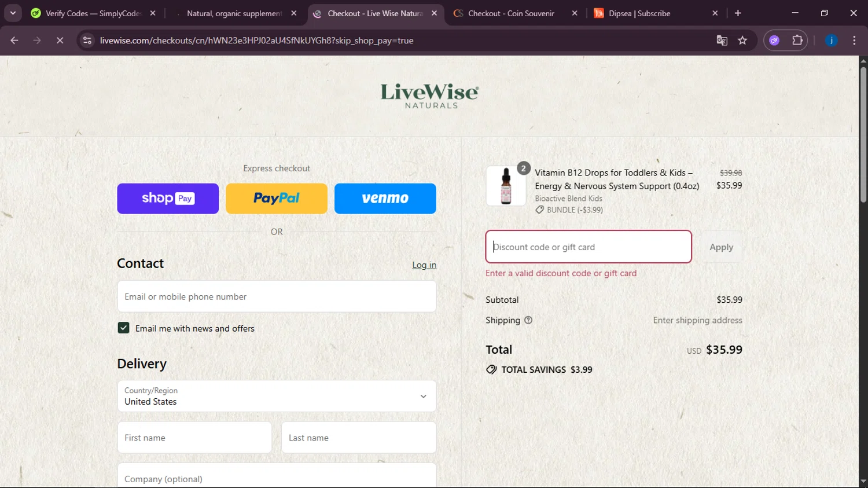Open the Shipping help question icon

click(528, 320)
